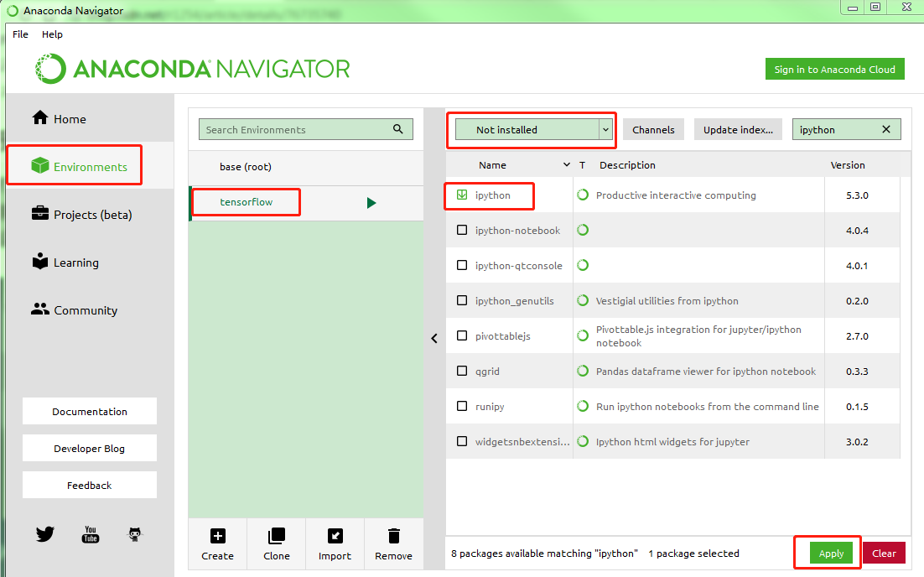Click the Description column header
This screenshot has height=577, width=924.
[627, 165]
